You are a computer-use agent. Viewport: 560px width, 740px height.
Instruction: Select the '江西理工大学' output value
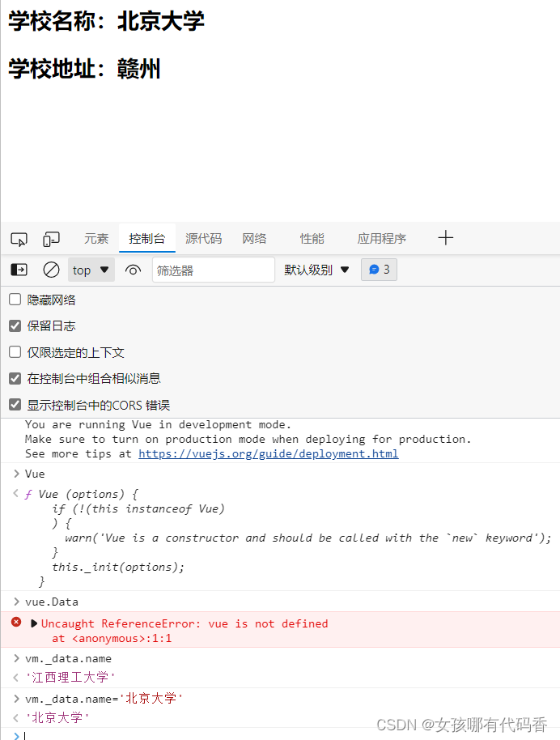tap(70, 677)
